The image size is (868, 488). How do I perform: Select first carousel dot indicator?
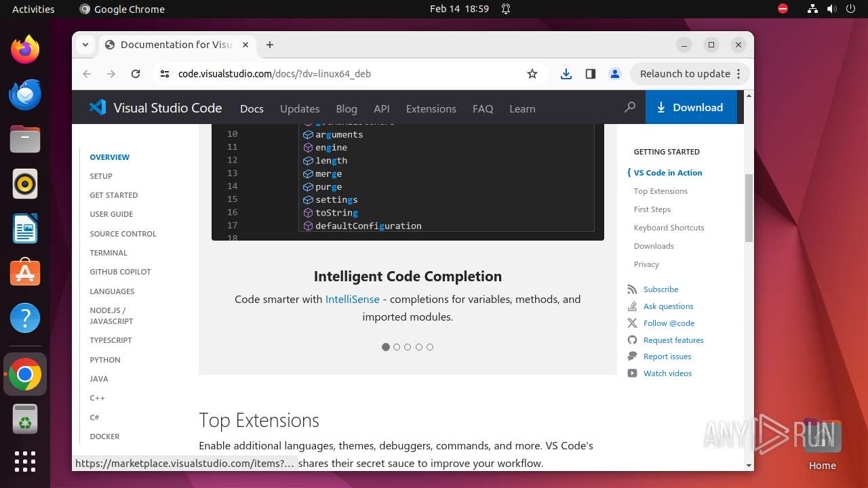tap(386, 347)
